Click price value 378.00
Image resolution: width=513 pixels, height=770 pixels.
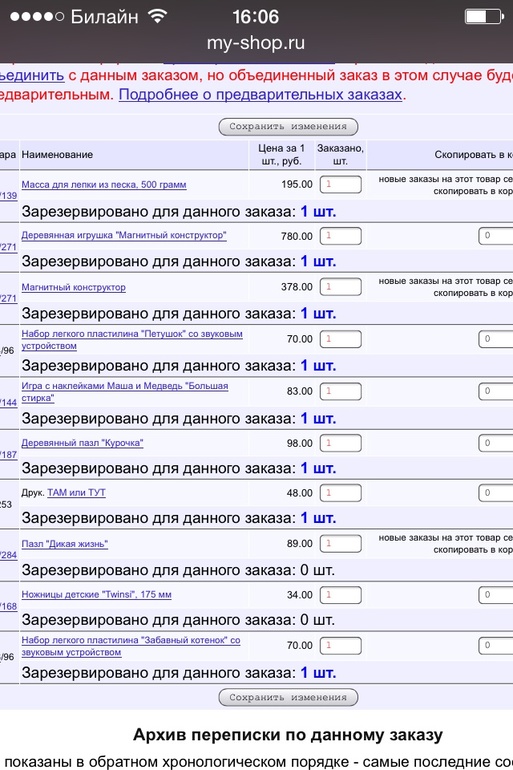pos(297,287)
